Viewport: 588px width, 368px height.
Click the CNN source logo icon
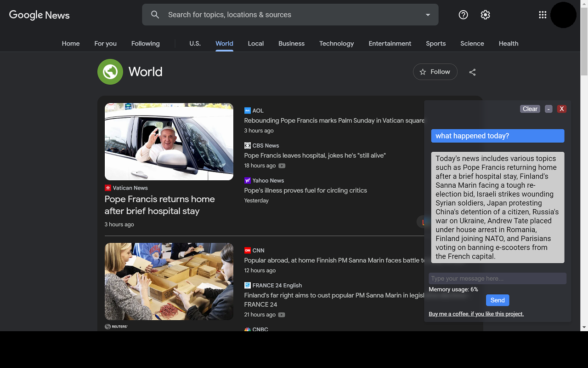coord(248,251)
